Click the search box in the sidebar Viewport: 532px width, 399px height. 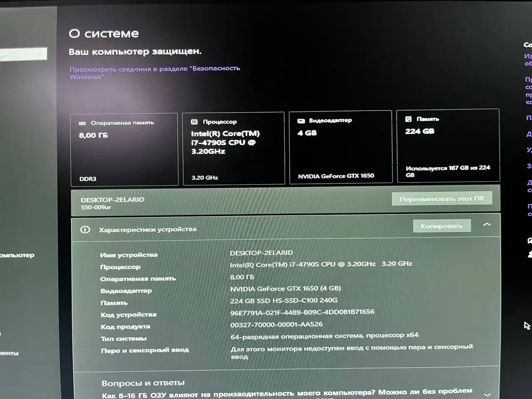[x=23, y=54]
